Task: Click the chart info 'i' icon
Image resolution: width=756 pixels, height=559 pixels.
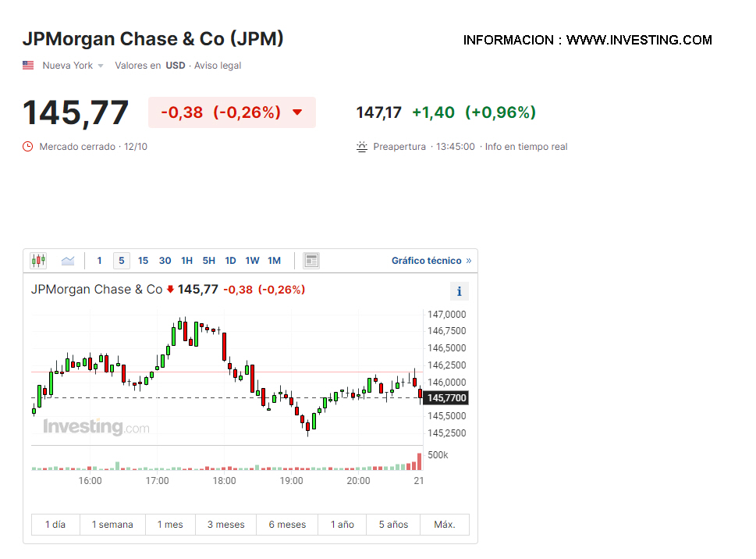Action: 459,291
